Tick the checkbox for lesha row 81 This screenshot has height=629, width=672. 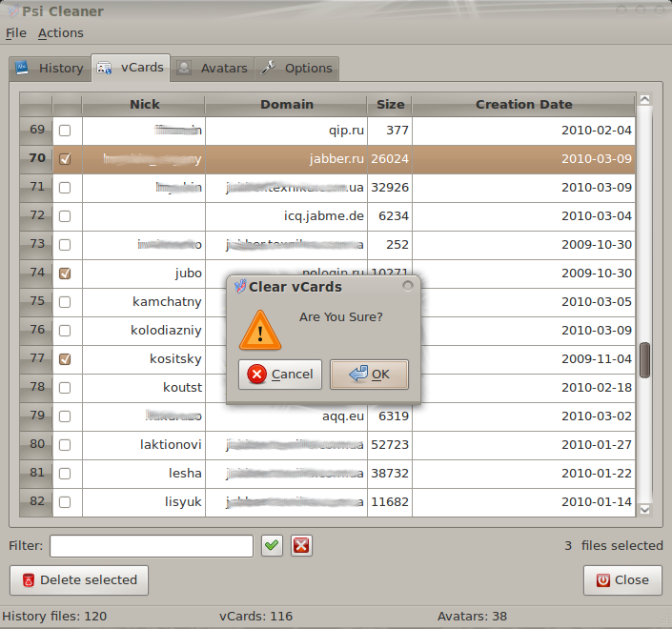(x=65, y=474)
